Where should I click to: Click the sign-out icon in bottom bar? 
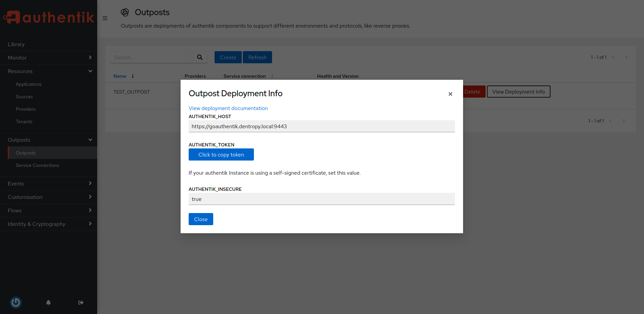80,302
